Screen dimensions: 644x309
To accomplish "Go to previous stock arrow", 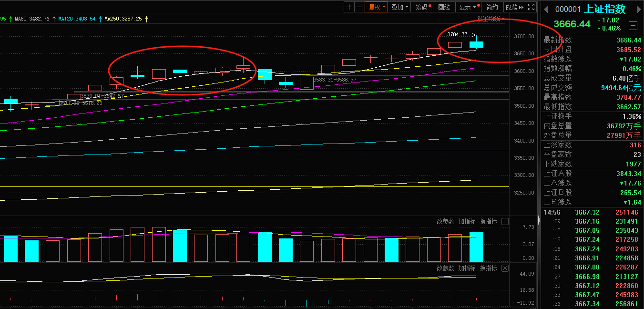I will click(x=546, y=9).
